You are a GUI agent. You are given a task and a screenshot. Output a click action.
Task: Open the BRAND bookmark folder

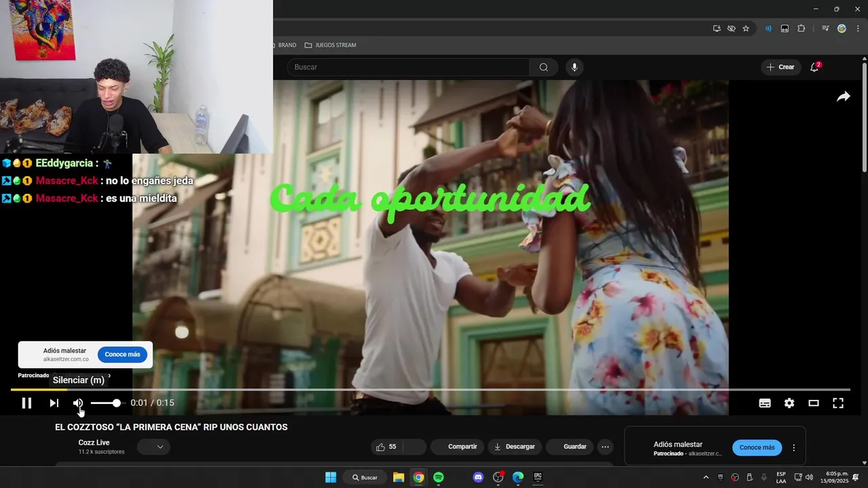pyautogui.click(x=285, y=45)
